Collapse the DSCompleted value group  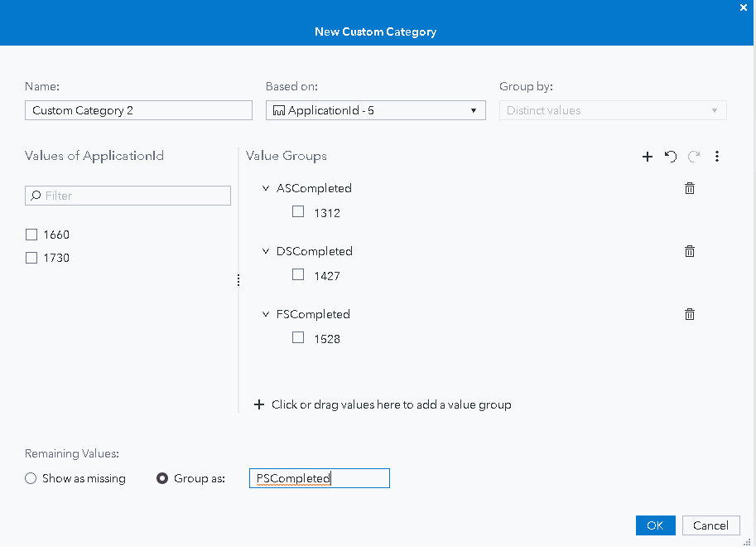pos(266,251)
